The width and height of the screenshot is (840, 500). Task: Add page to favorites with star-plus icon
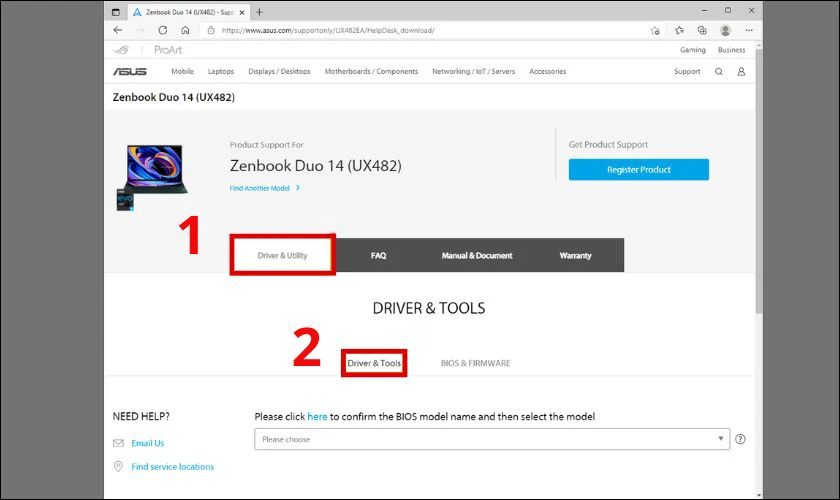click(655, 31)
